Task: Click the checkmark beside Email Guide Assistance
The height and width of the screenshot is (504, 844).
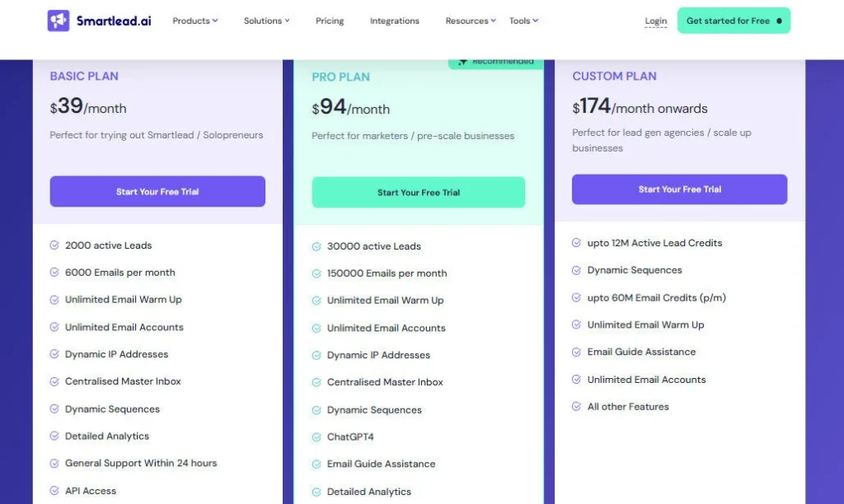Action: [x=577, y=352]
